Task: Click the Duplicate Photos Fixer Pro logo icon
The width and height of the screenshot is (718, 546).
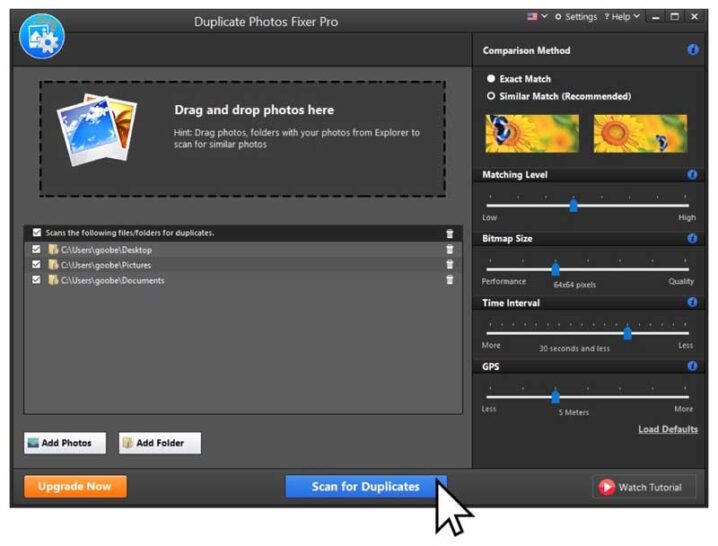Action: [42, 37]
